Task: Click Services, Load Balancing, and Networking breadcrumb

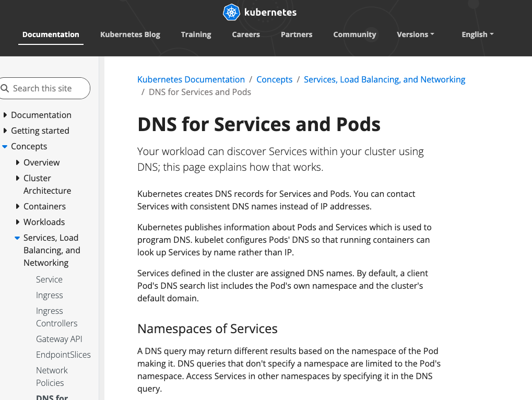Action: coord(384,79)
